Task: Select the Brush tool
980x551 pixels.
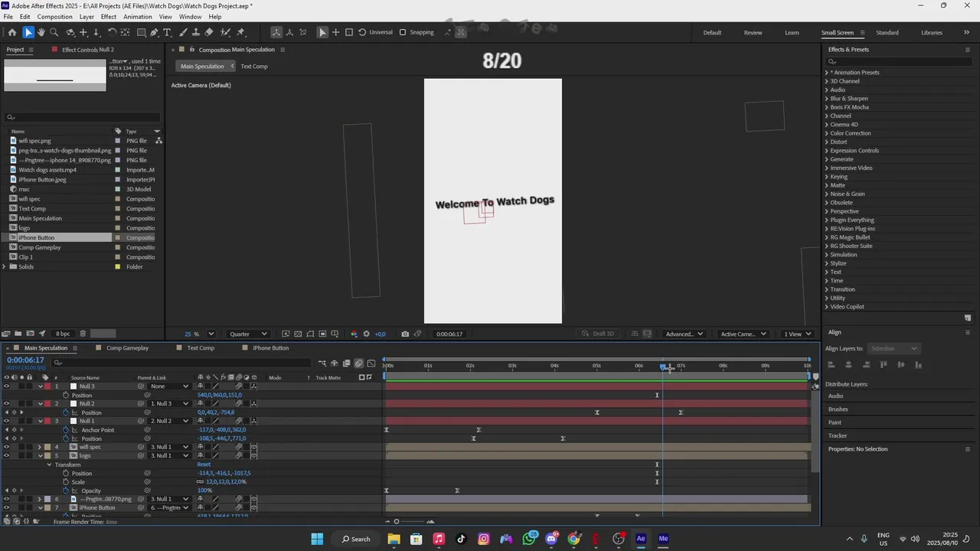Action: pyautogui.click(x=184, y=32)
